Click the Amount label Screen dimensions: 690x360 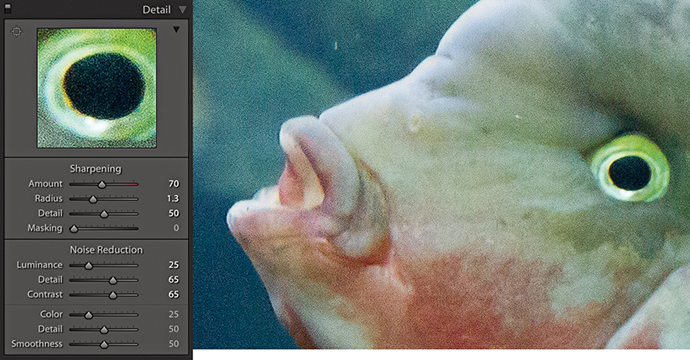[45, 184]
